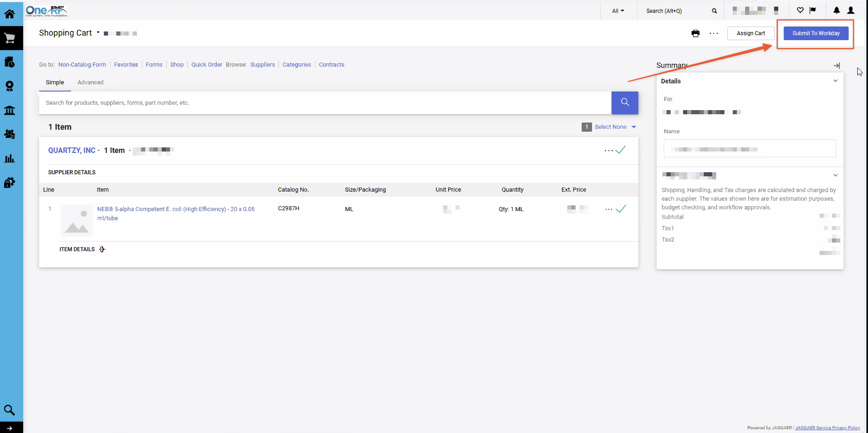Open cart more actions ellipsis
The height and width of the screenshot is (433, 868).
pos(714,34)
